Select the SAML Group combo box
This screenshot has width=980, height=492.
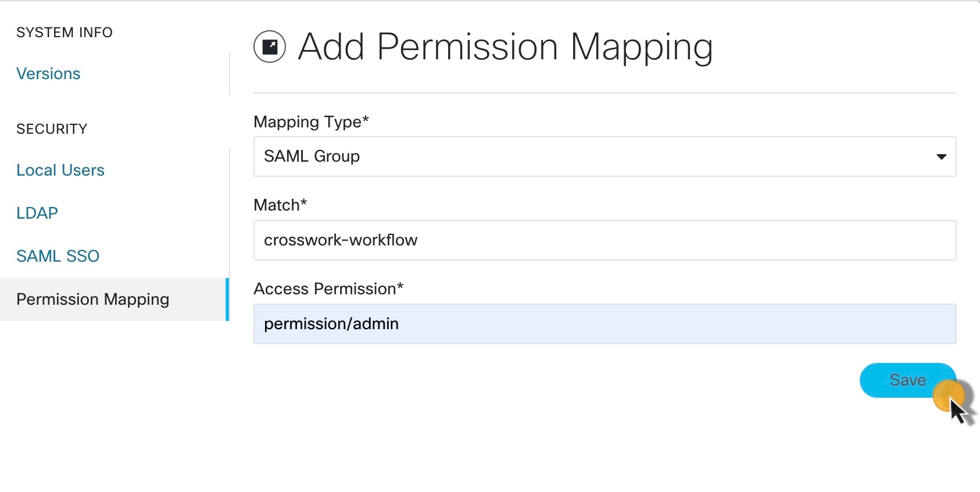605,156
